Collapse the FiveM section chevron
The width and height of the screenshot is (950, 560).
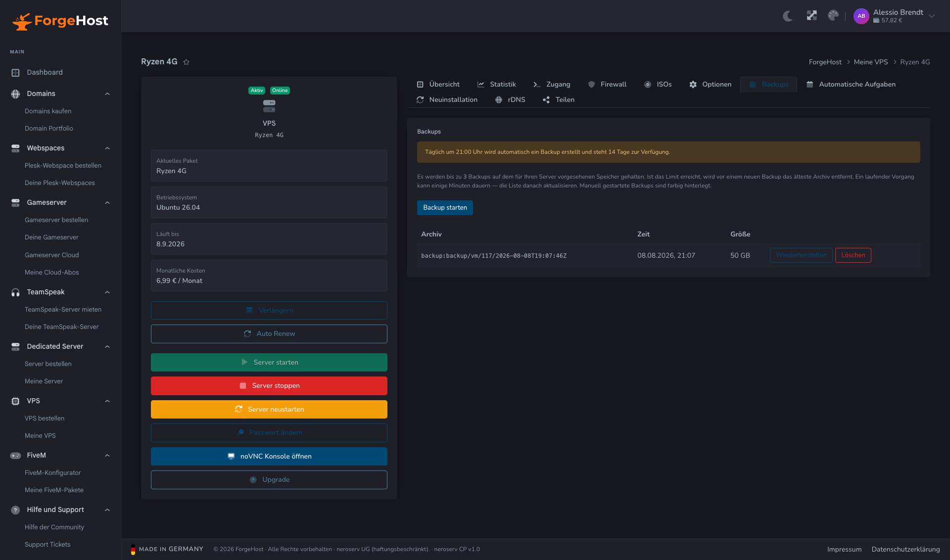107,456
